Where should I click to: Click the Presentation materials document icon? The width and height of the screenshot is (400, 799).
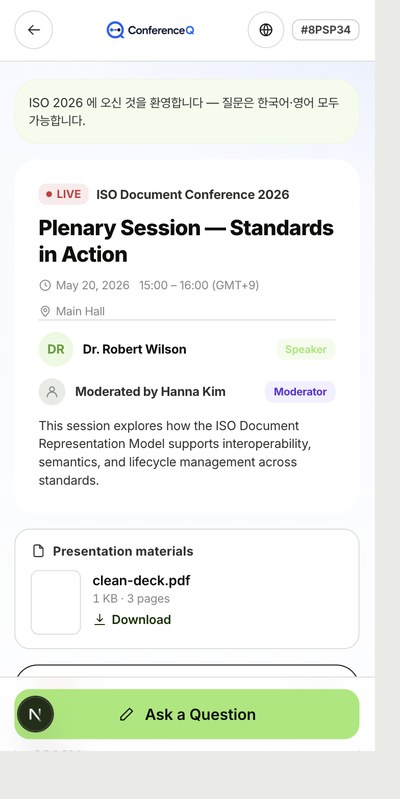click(38, 551)
